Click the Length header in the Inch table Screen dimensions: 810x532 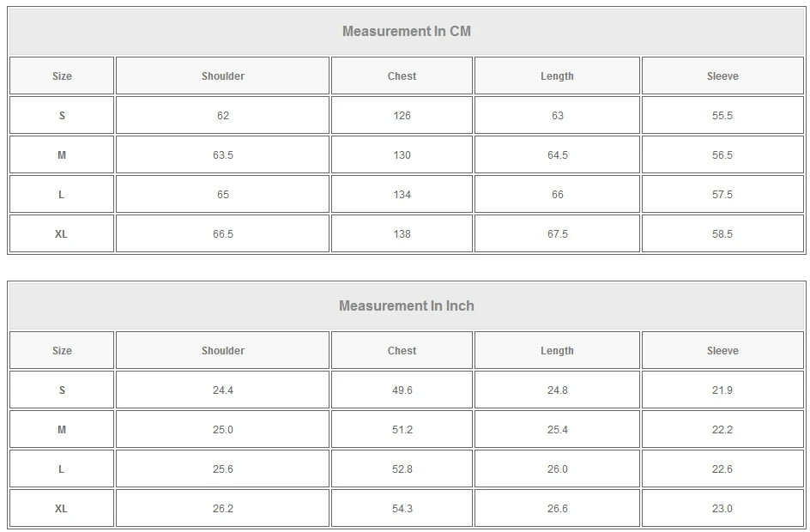557,351
